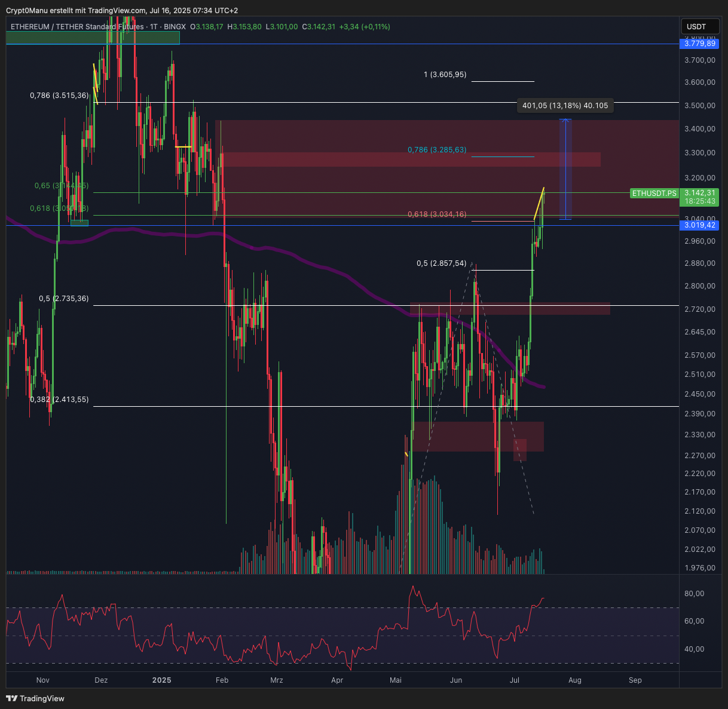The width and height of the screenshot is (728, 709).
Task: Click the 2.645,00 price axis label
Action: [x=700, y=332]
